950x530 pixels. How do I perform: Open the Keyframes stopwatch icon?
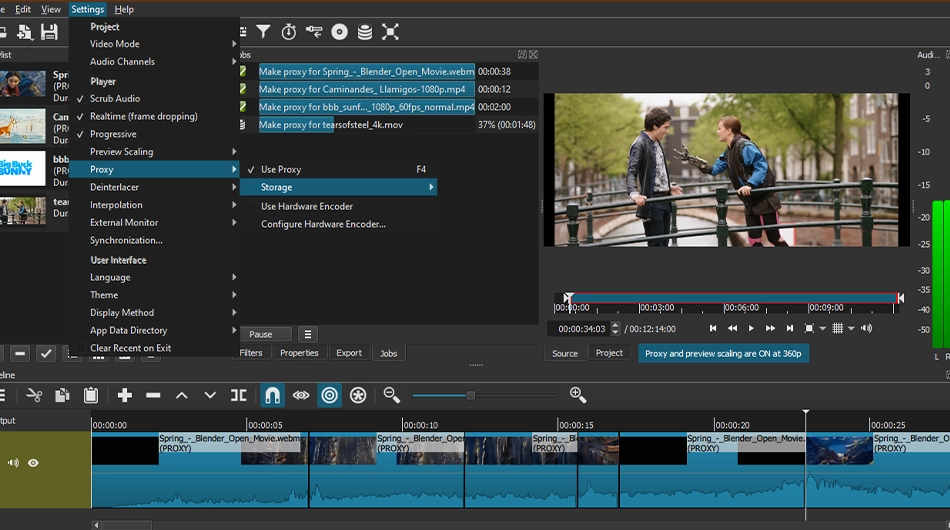(x=288, y=31)
